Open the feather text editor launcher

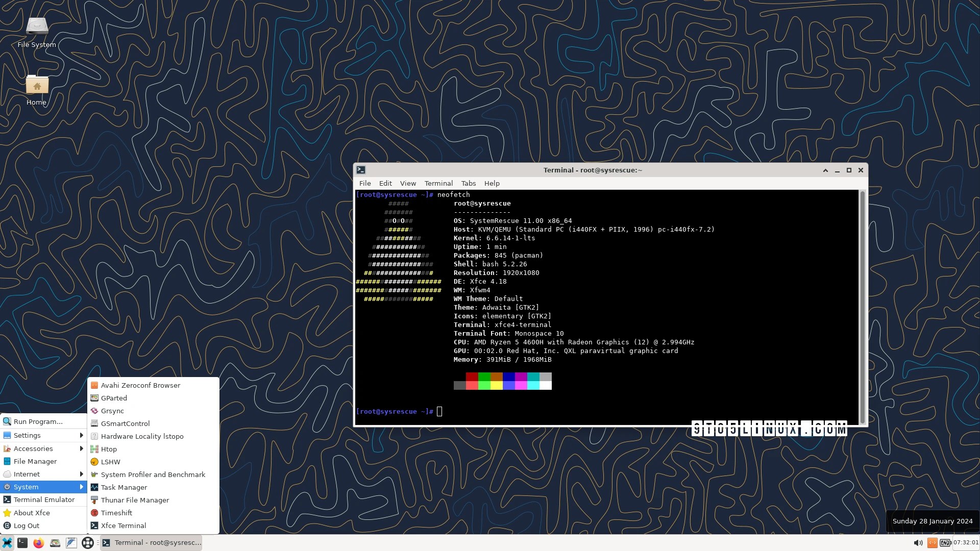[71, 543]
